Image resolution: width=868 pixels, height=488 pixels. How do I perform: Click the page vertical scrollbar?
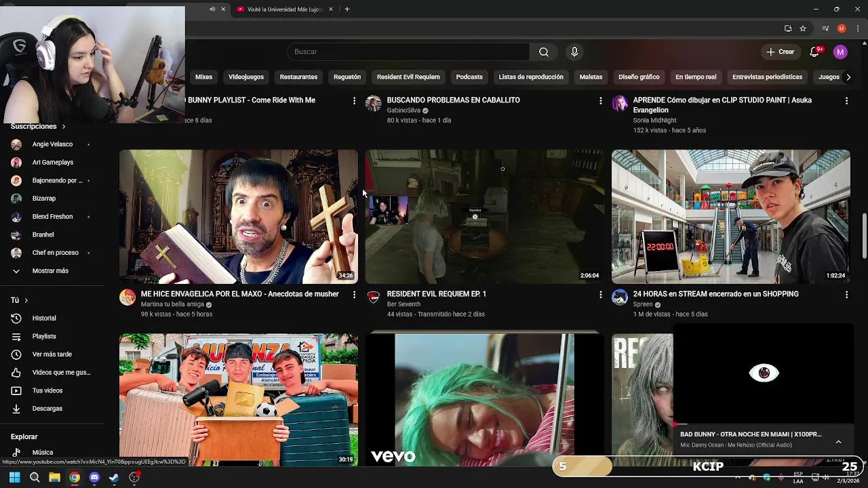(864, 236)
